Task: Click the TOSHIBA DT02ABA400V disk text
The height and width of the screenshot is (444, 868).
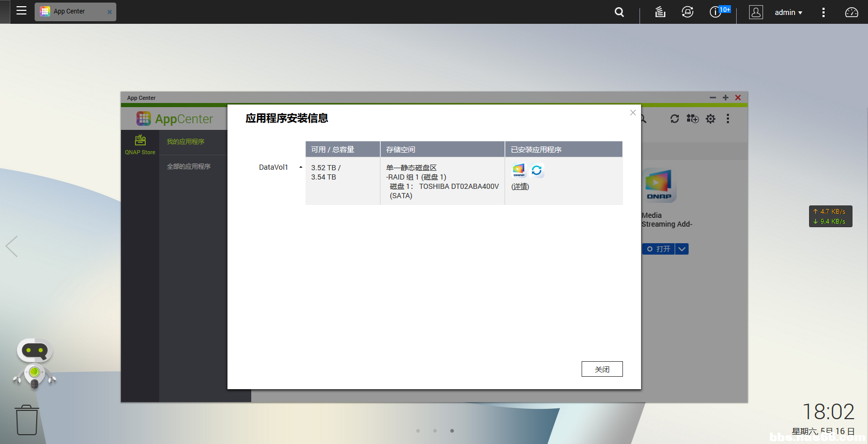Action: [459, 186]
